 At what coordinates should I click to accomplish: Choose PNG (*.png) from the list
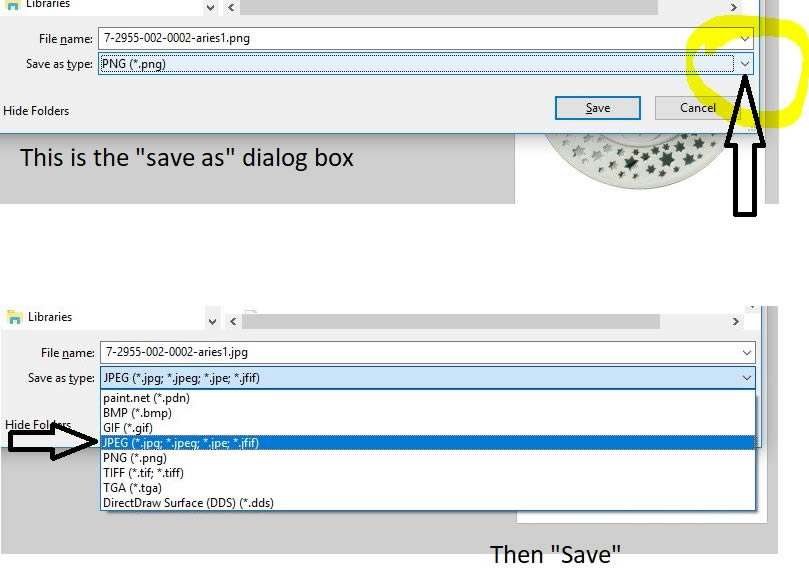point(428,458)
